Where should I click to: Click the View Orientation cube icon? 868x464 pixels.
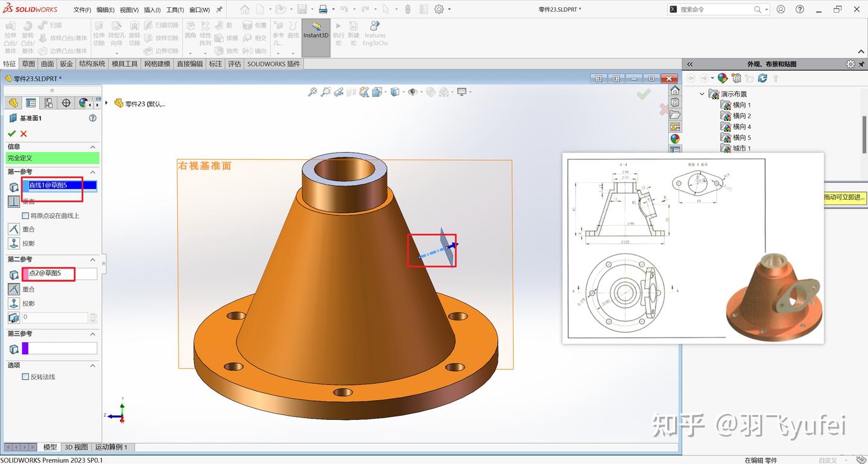(377, 92)
